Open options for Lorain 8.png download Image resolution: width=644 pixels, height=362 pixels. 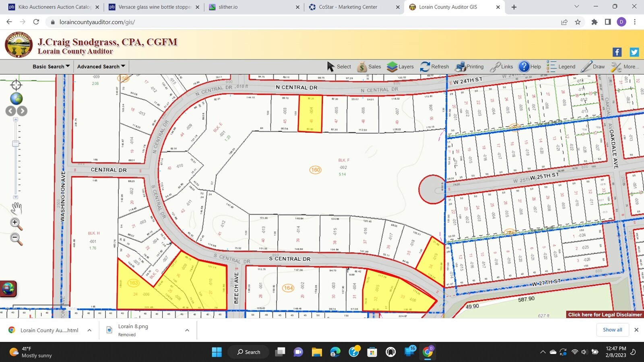coord(187,330)
